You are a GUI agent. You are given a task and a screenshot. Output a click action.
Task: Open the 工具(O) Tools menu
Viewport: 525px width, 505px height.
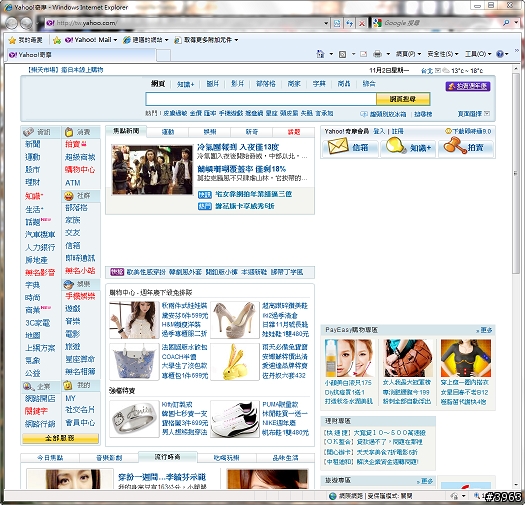(x=478, y=54)
